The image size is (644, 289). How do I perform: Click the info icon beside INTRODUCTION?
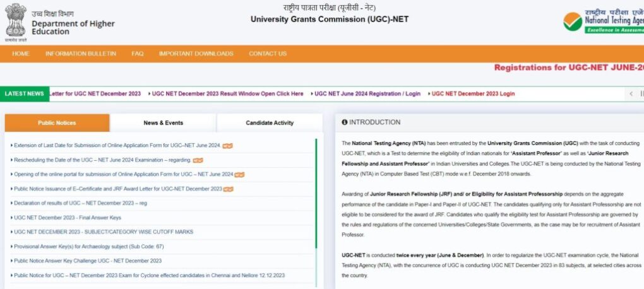point(345,122)
